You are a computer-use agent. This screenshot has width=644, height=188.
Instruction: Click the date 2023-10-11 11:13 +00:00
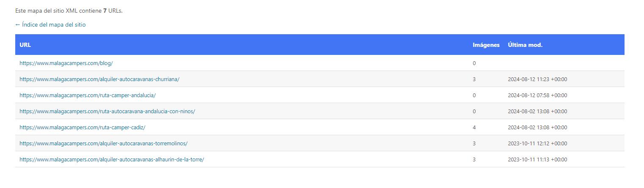tap(537, 160)
